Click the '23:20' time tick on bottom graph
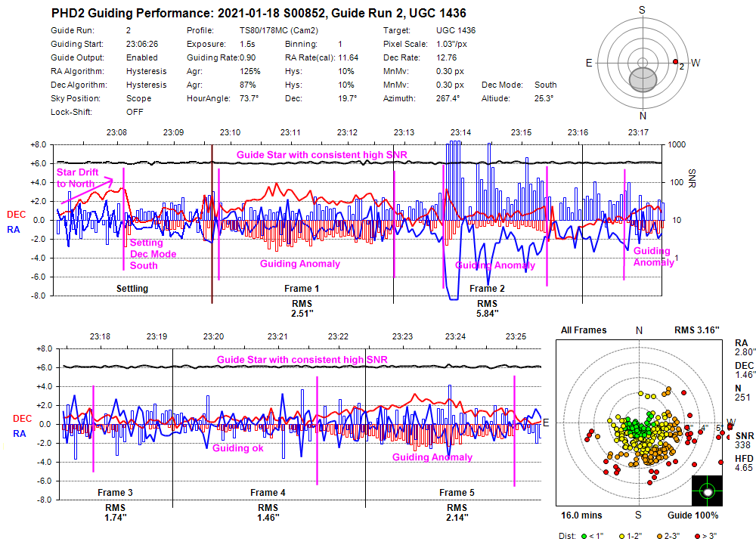 [x=213, y=336]
